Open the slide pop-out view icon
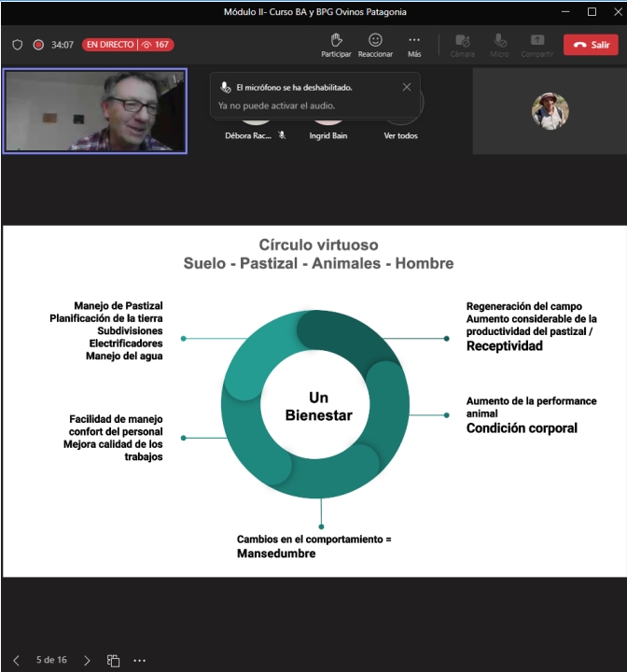627x672 pixels. (113, 661)
